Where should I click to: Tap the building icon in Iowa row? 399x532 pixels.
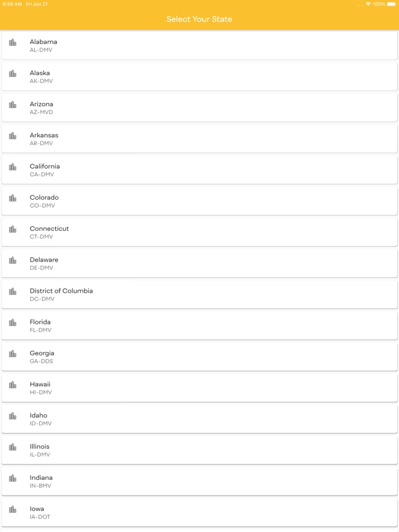pos(12,509)
